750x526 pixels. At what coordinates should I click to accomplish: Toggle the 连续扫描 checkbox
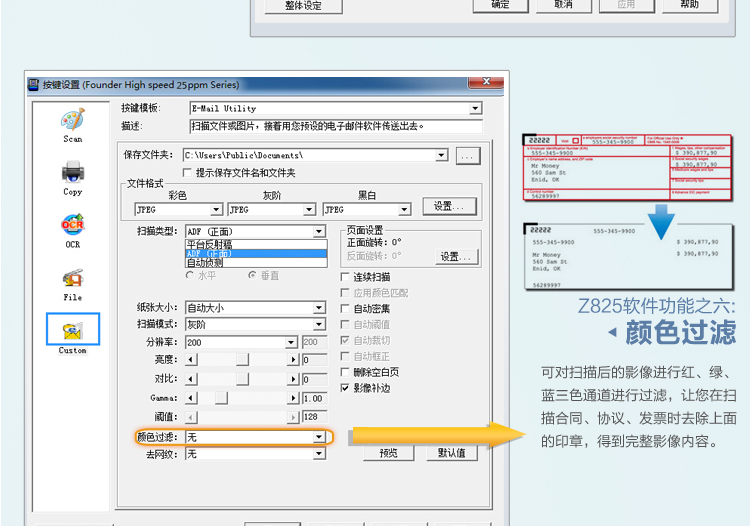pos(347,277)
